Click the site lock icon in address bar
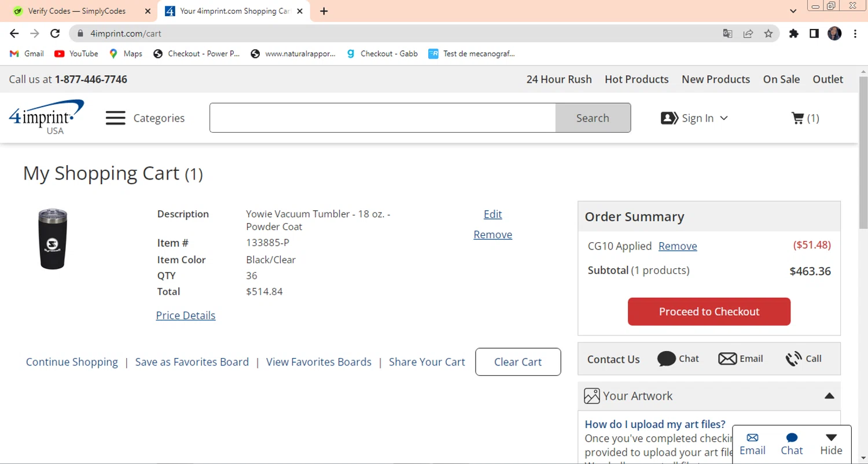This screenshot has height=464, width=868. tap(80, 34)
